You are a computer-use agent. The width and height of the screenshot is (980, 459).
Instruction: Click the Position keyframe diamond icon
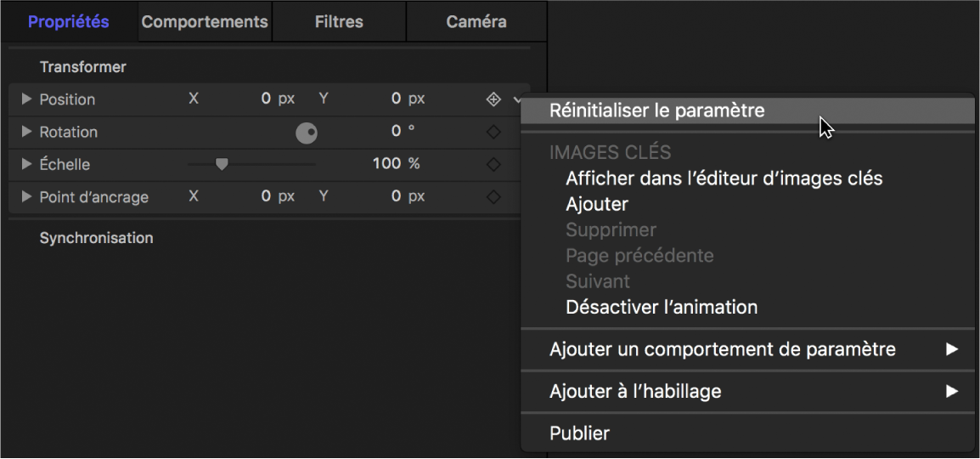click(493, 99)
